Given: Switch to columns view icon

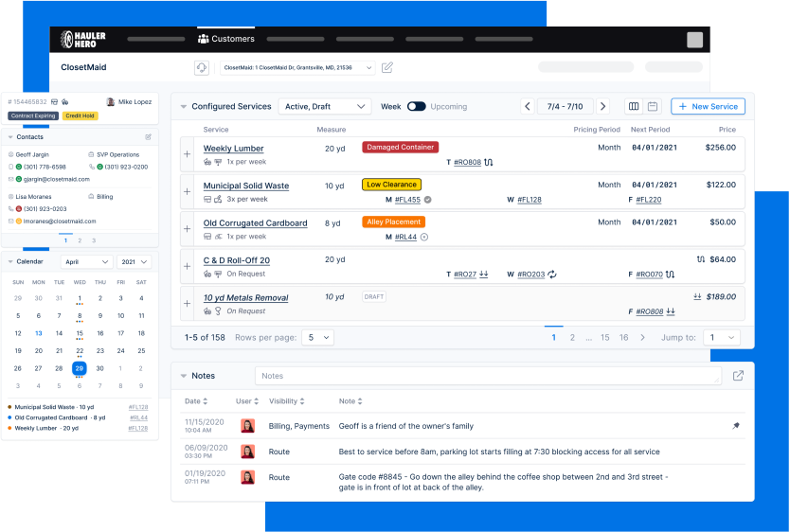Looking at the screenshot, I should pyautogui.click(x=634, y=106).
